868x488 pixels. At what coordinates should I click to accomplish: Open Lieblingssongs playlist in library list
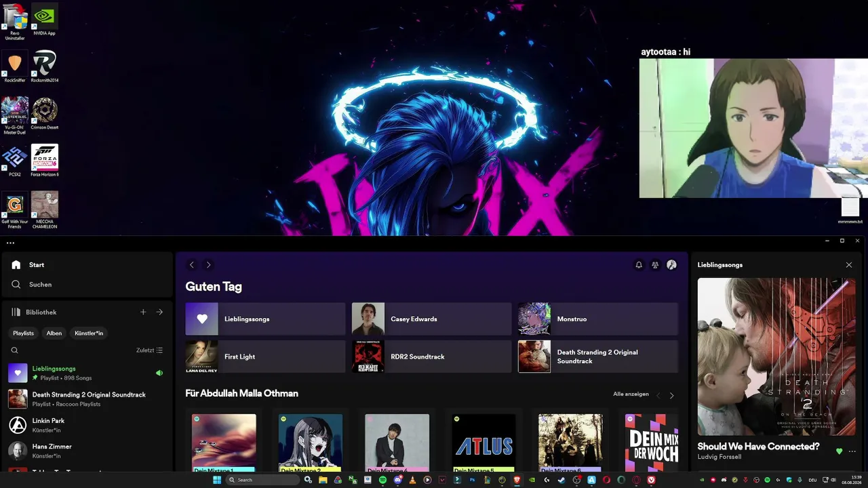87,373
